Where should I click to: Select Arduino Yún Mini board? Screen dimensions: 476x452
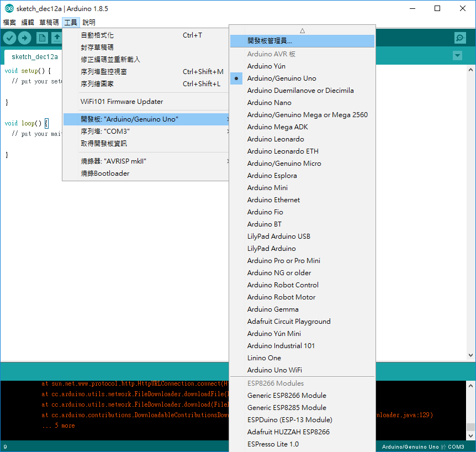click(x=303, y=334)
